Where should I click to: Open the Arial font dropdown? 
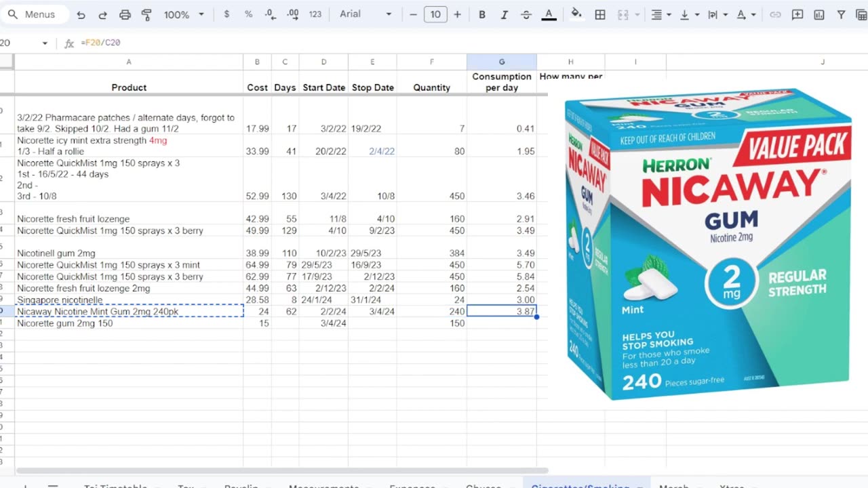click(366, 14)
